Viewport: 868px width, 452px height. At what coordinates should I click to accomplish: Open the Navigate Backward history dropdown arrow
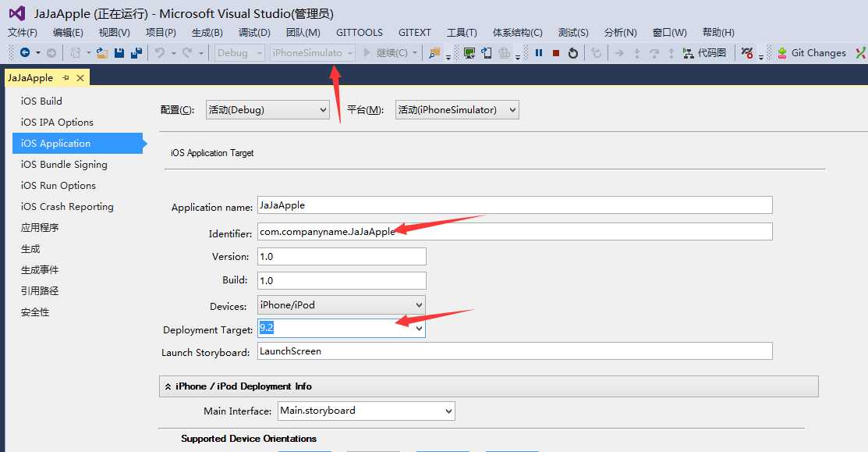[38, 53]
